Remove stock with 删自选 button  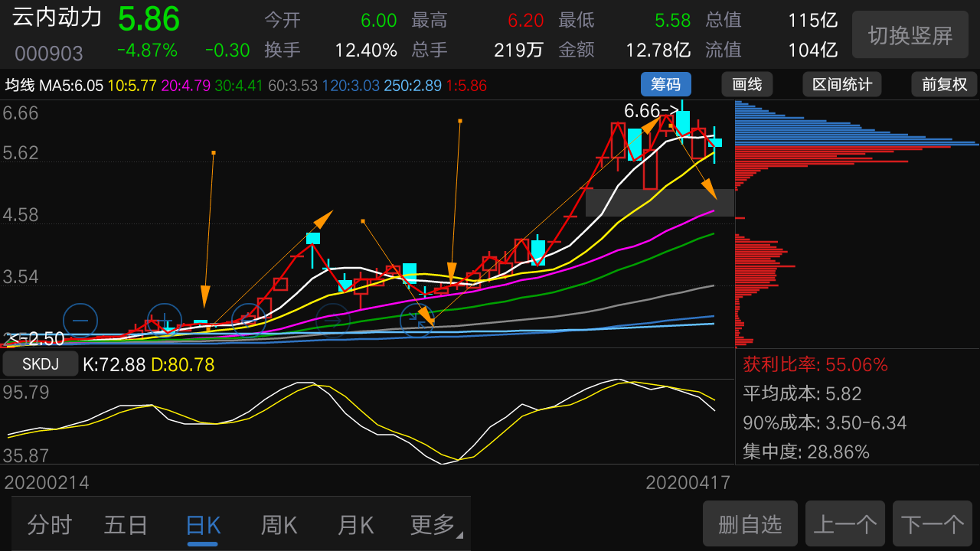[750, 524]
